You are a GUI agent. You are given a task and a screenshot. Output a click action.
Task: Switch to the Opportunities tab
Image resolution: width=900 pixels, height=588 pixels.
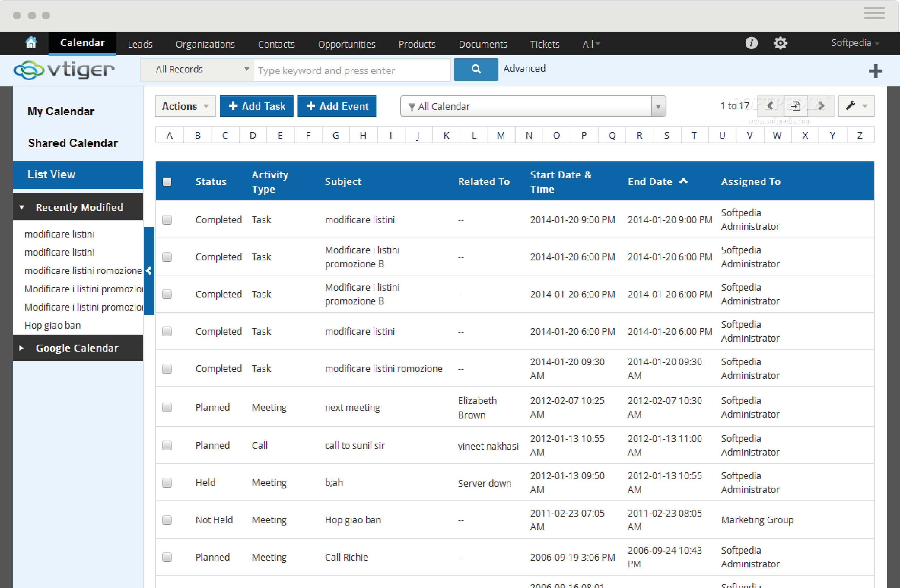[346, 44]
